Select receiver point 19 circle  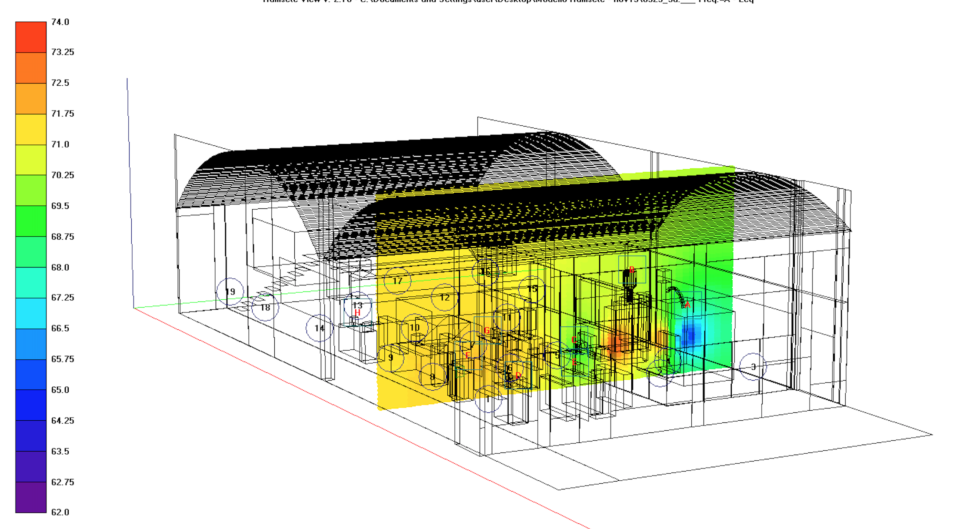[230, 291]
